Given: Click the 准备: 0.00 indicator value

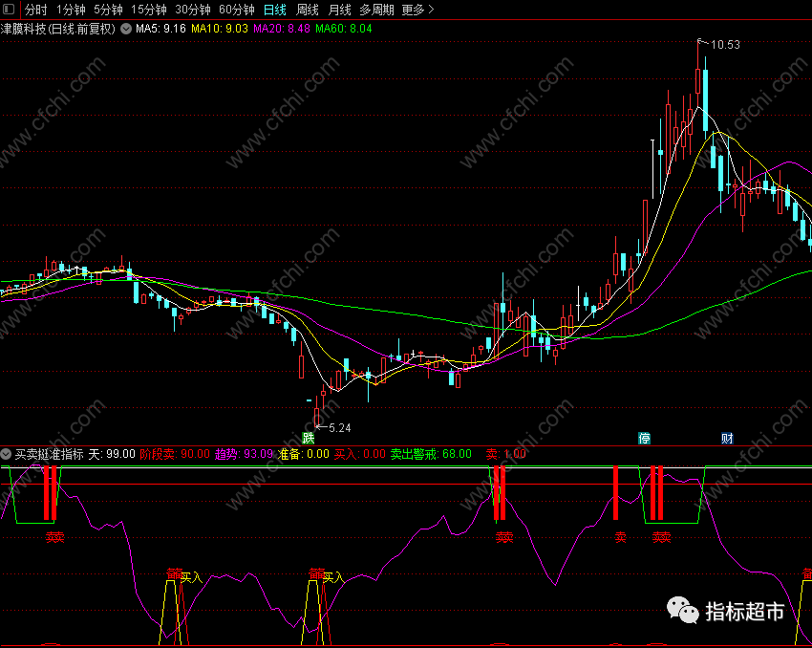Looking at the screenshot, I should point(304,454).
